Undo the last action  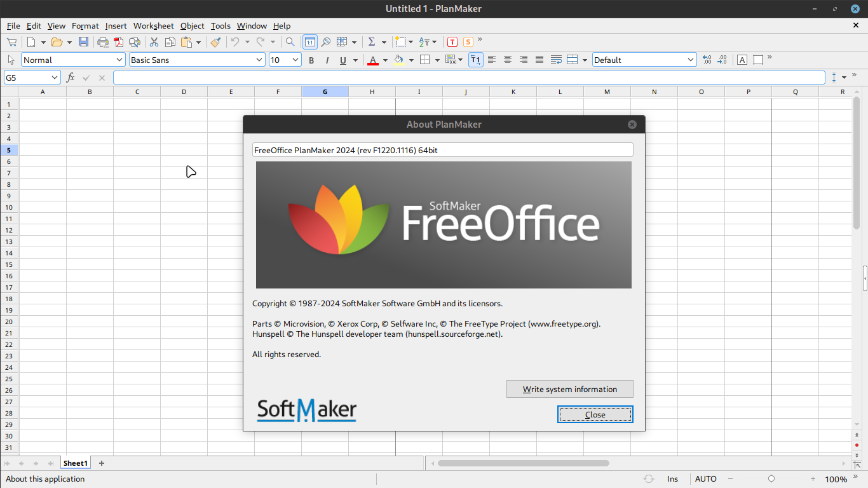point(235,42)
